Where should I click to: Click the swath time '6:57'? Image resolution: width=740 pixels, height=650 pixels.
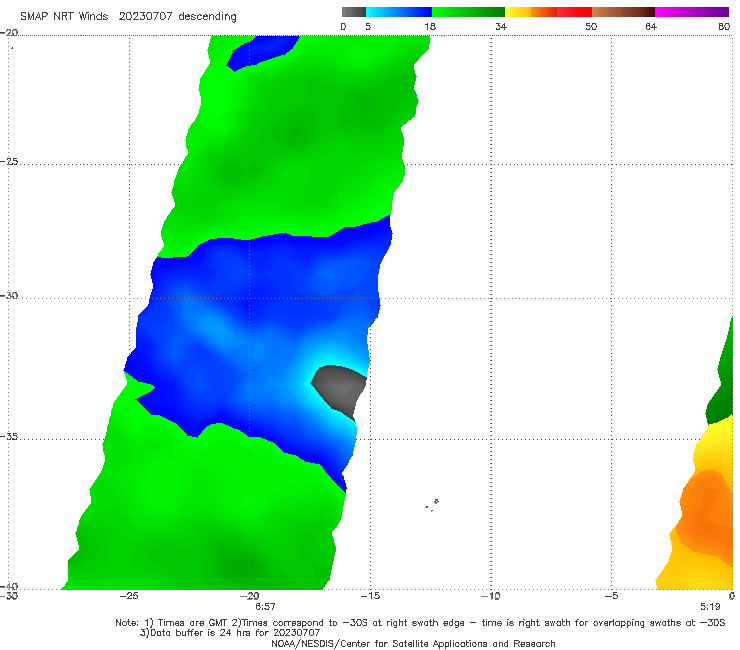tap(265, 607)
